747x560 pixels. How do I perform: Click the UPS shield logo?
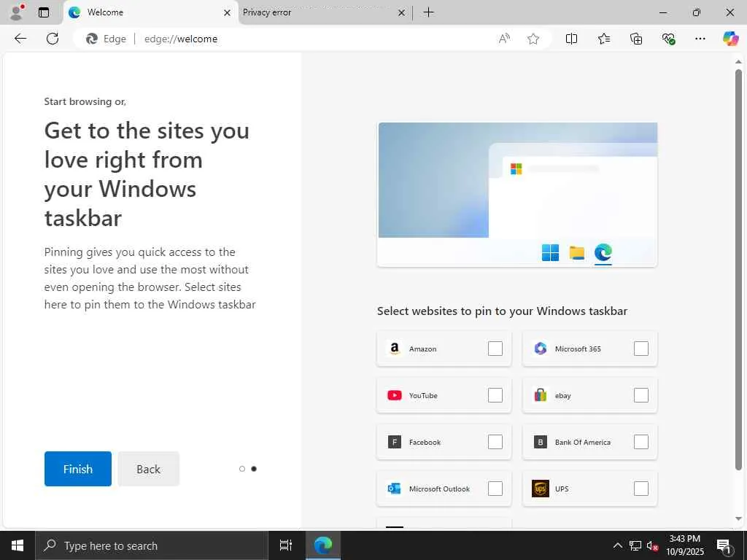tap(541, 489)
